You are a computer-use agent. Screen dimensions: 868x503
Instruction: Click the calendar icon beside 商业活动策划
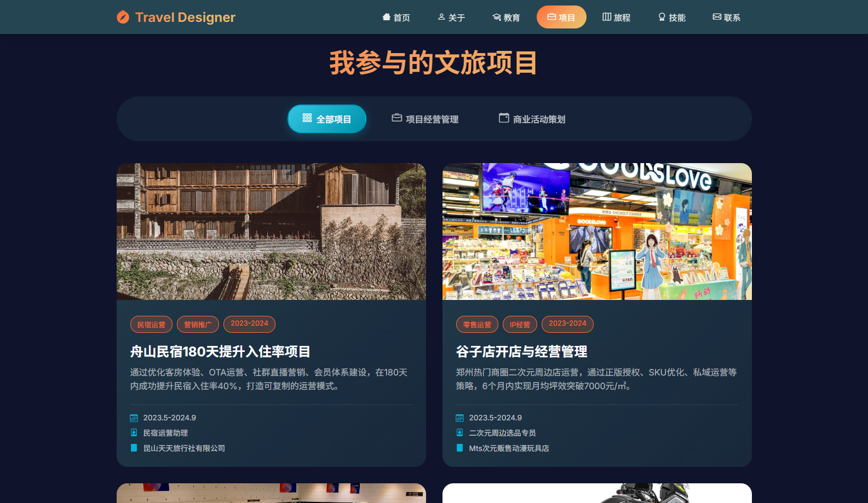click(x=504, y=118)
